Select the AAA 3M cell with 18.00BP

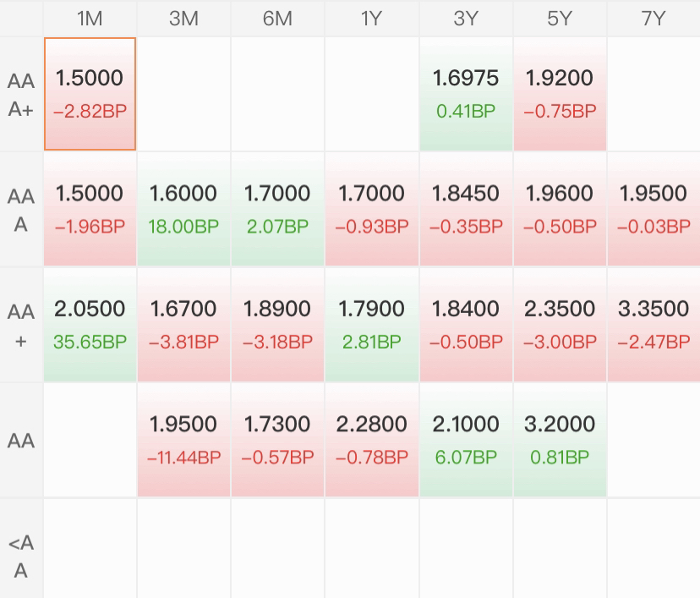click(x=183, y=209)
